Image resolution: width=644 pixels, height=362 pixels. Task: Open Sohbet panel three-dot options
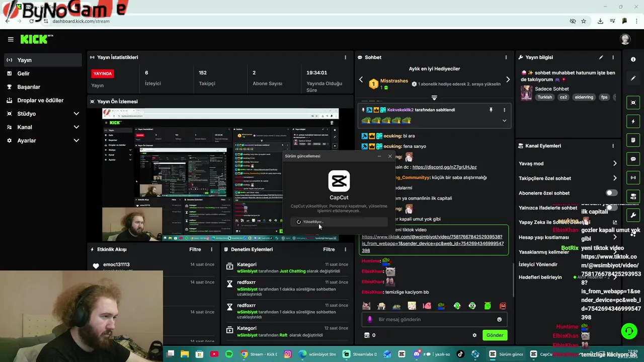point(506,57)
